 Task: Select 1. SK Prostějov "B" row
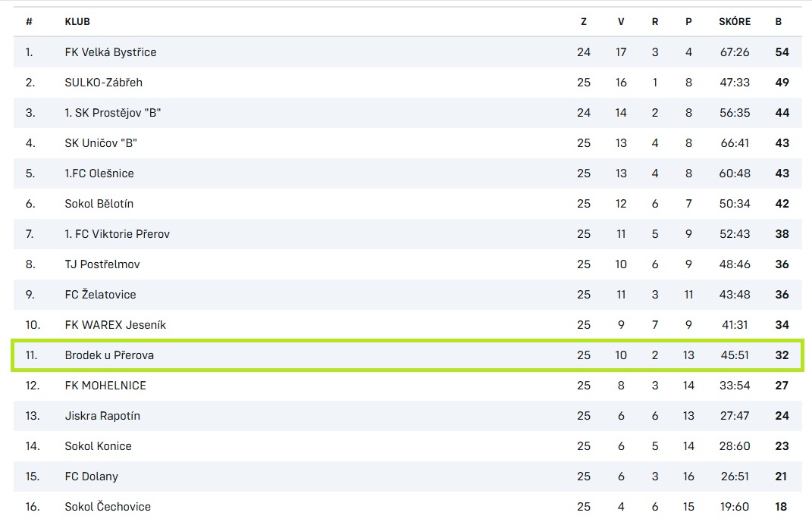(408, 113)
